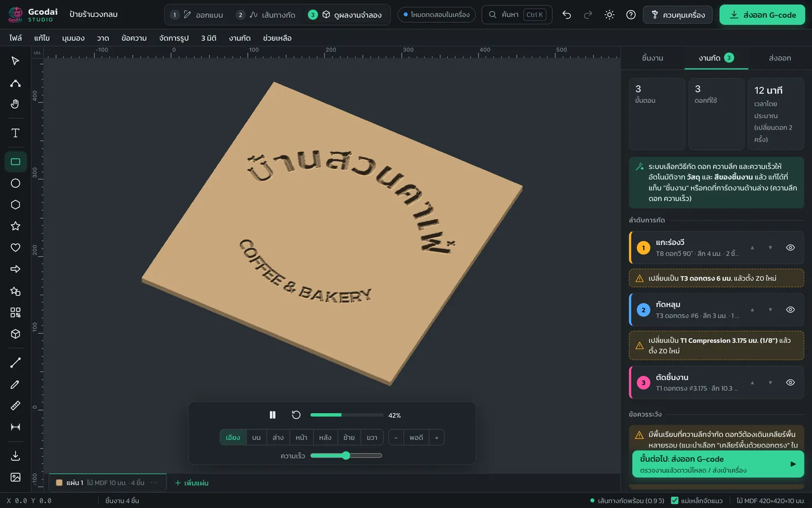Viewport: 812px width, 508px height.
Task: Choose the Star shape tool
Action: coord(15,226)
